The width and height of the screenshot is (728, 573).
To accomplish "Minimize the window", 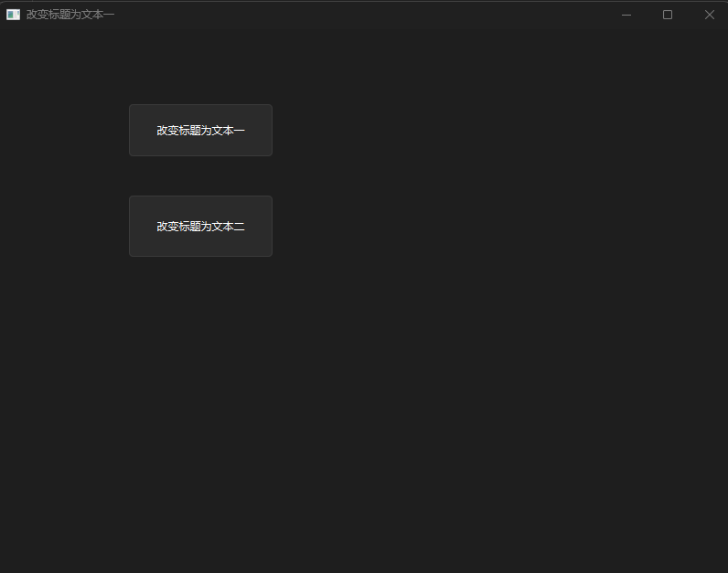I will pyautogui.click(x=626, y=15).
